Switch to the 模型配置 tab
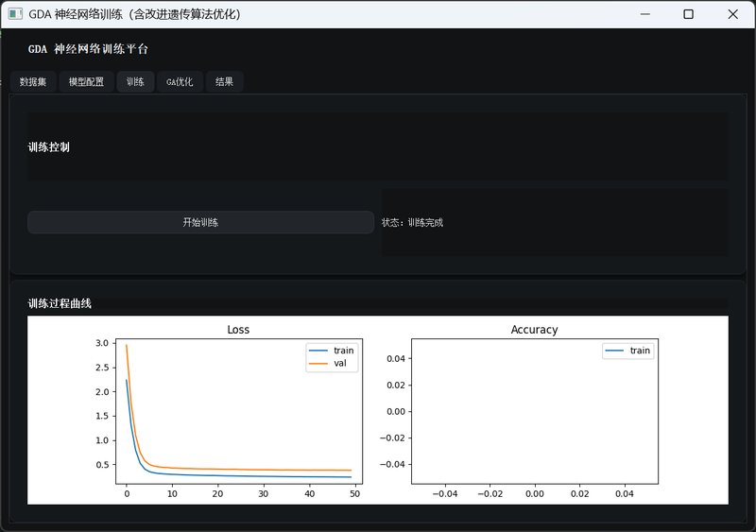The height and width of the screenshot is (532, 756). click(86, 81)
